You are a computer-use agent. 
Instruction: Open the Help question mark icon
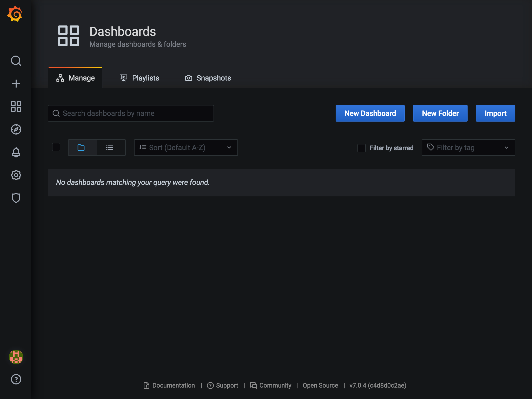[x=16, y=379]
